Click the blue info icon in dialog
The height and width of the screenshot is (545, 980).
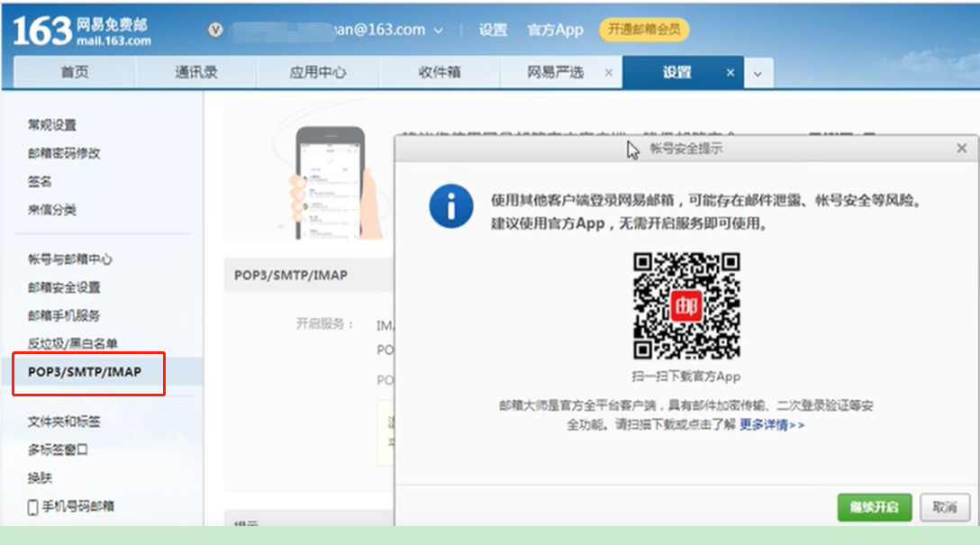[x=451, y=206]
